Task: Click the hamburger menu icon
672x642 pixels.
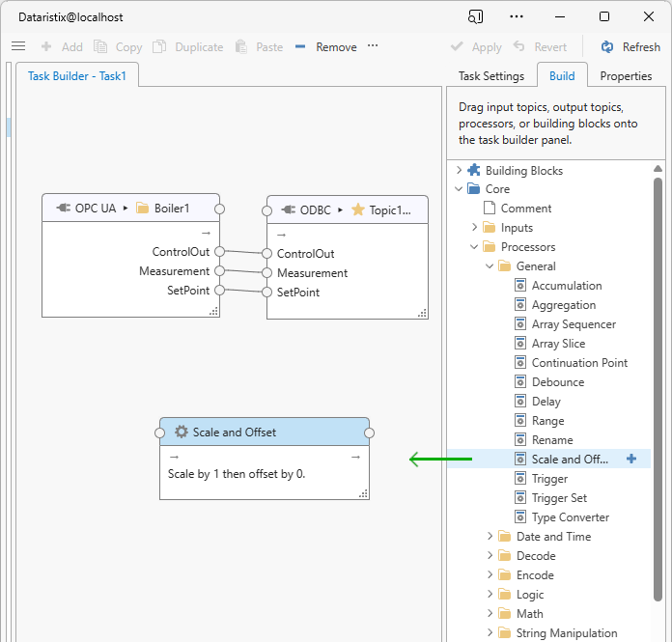Action: pos(17,46)
